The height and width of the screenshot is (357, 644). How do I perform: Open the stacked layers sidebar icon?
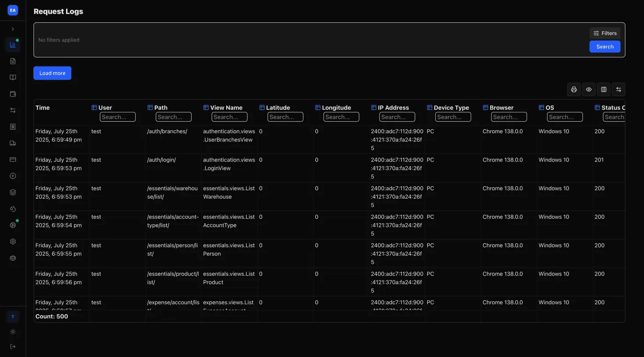point(13,192)
